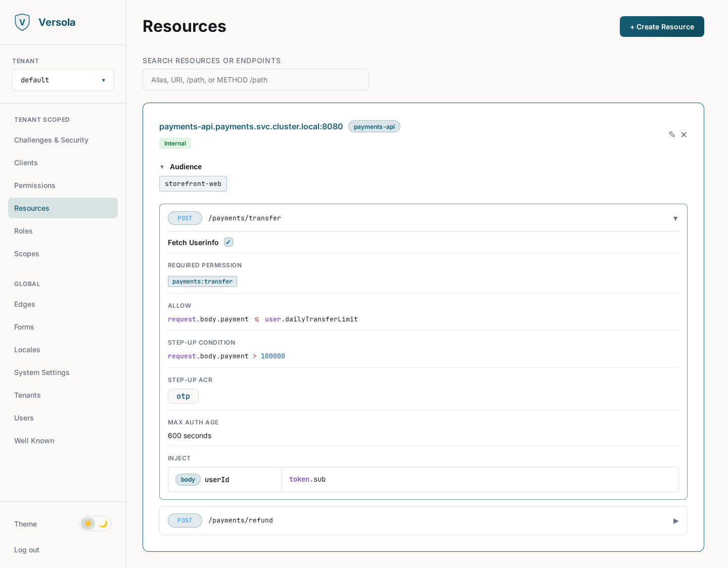Click the Versola shield logo icon
Screen dimensions: 728x568
pyautogui.click(x=22, y=22)
